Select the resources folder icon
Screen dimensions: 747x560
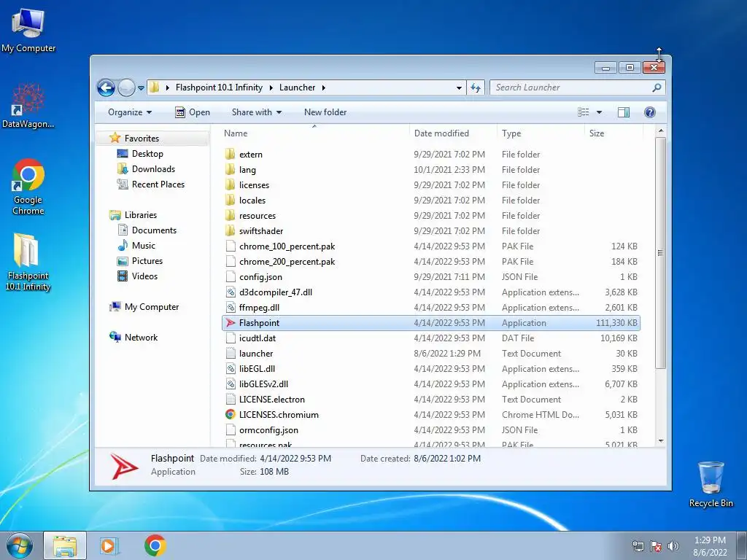tap(230, 215)
